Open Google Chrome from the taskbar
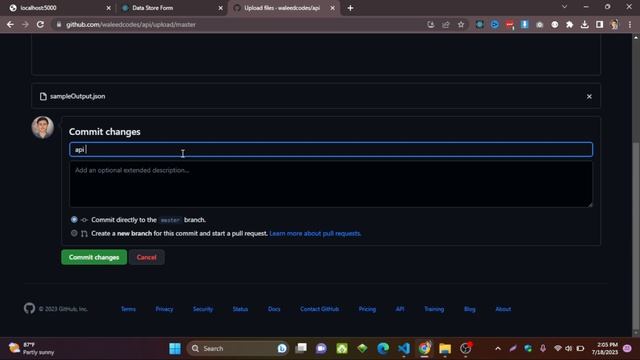 pyautogui.click(x=424, y=348)
